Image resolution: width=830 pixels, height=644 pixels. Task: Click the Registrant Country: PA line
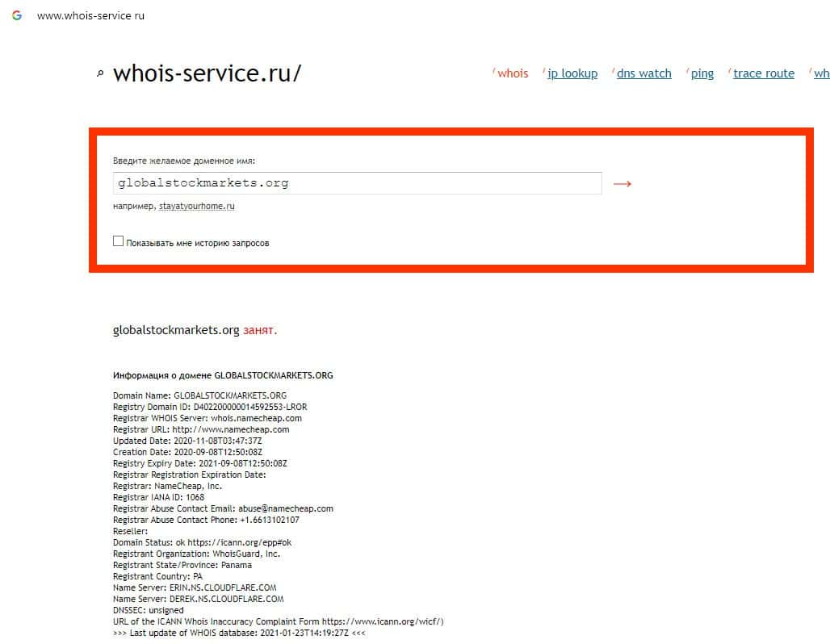tap(157, 576)
